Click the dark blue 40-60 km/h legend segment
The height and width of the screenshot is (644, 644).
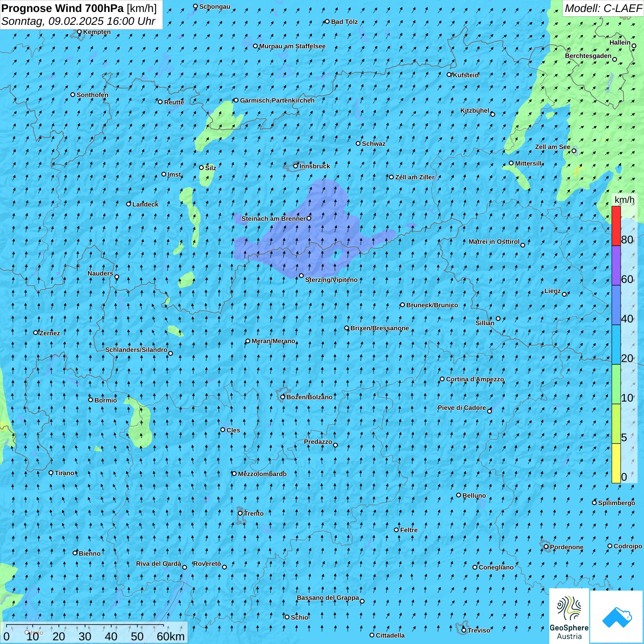tap(616, 305)
